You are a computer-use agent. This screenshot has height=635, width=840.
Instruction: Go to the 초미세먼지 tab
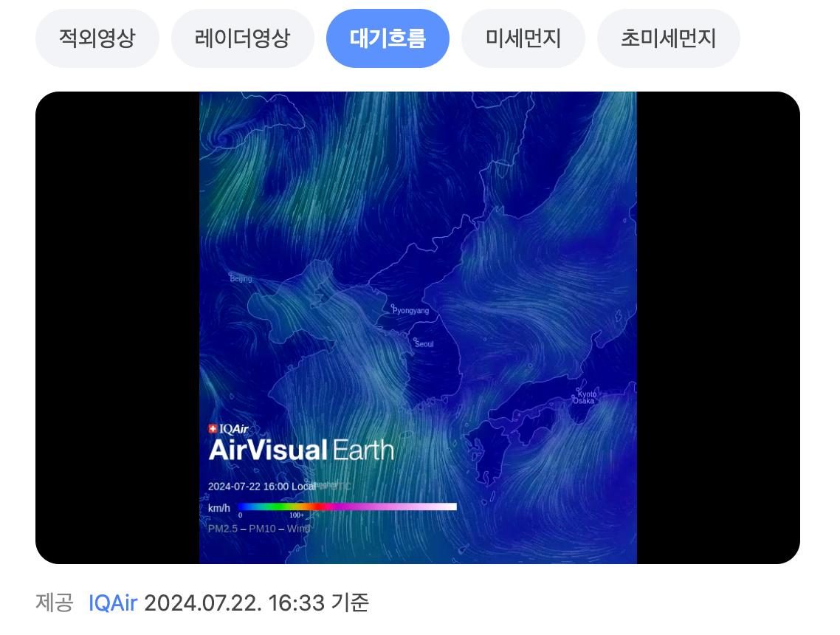(x=668, y=38)
